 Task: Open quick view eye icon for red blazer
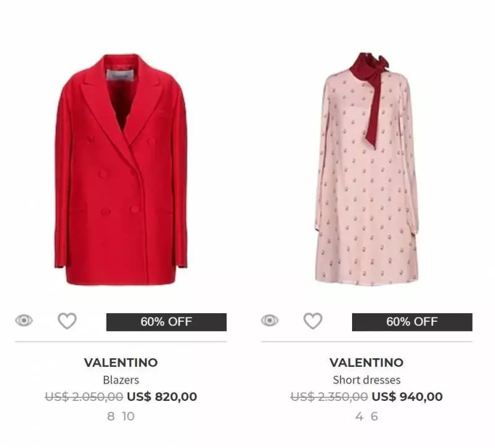[x=24, y=321]
